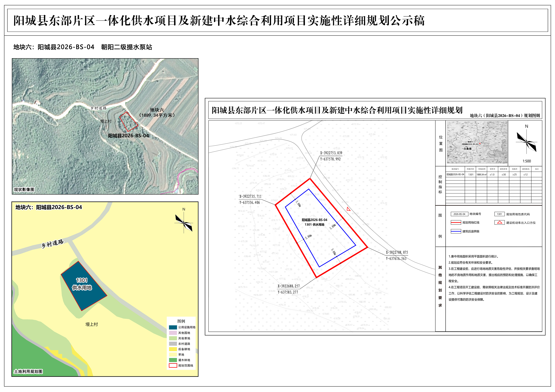Click the 公用设施用地 teal swatch
The image size is (555, 392).
tap(173, 327)
